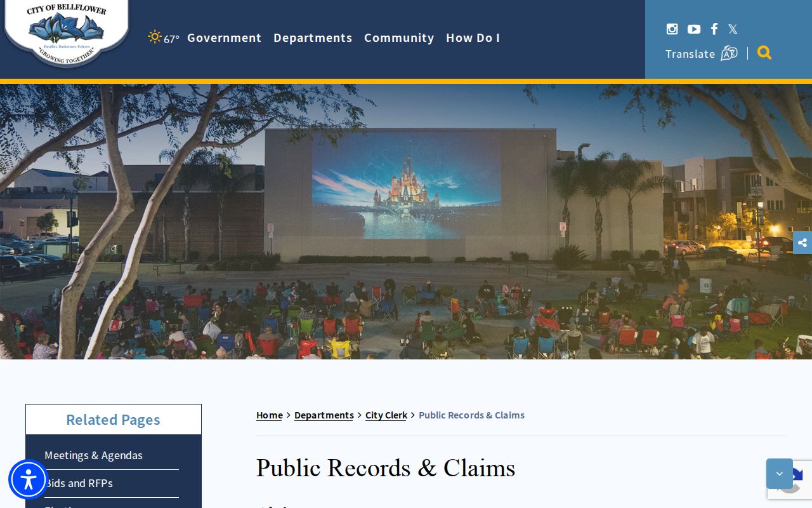Open the city's X (Twitter) page
Image resolution: width=812 pixels, height=508 pixels.
coord(733,29)
